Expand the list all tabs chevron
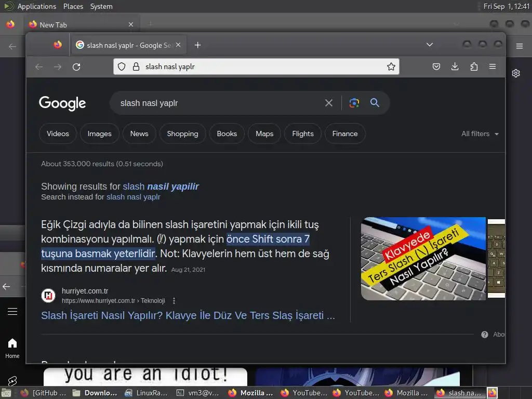Image resolution: width=532 pixels, height=399 pixels. pyautogui.click(x=430, y=45)
